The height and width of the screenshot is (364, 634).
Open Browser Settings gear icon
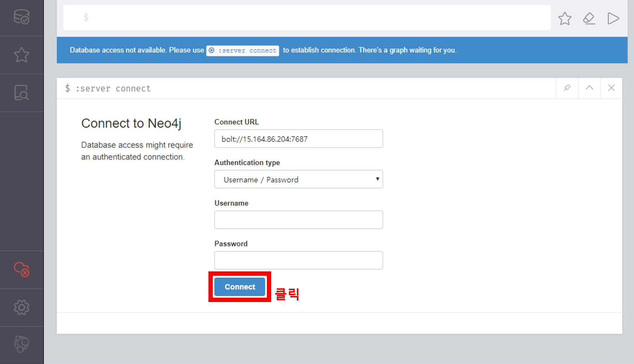pos(22,307)
